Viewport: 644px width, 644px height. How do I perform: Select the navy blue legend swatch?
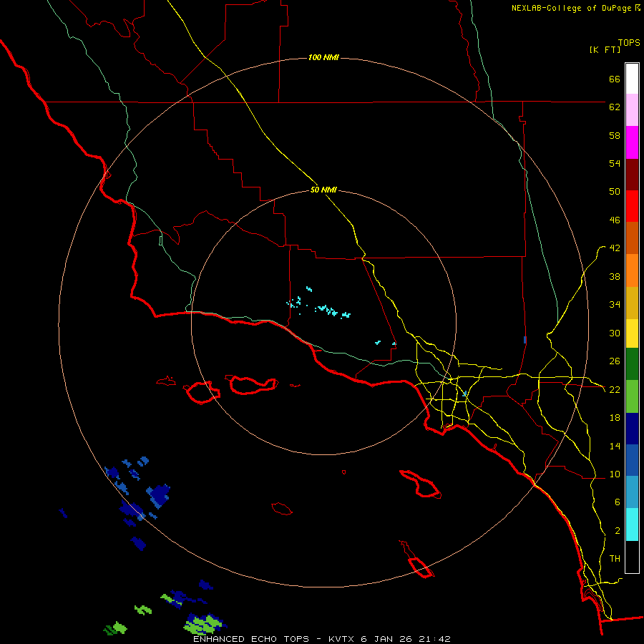(632, 429)
